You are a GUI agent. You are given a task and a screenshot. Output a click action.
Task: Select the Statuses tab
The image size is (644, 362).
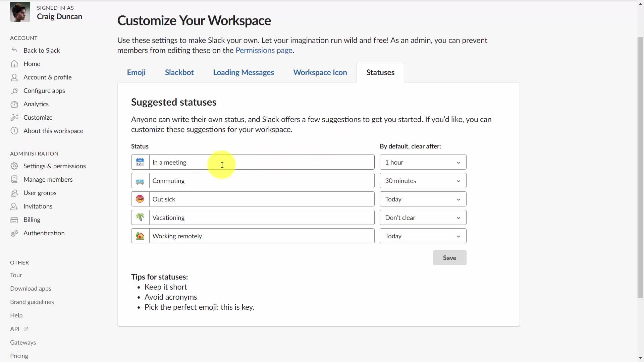pos(380,72)
